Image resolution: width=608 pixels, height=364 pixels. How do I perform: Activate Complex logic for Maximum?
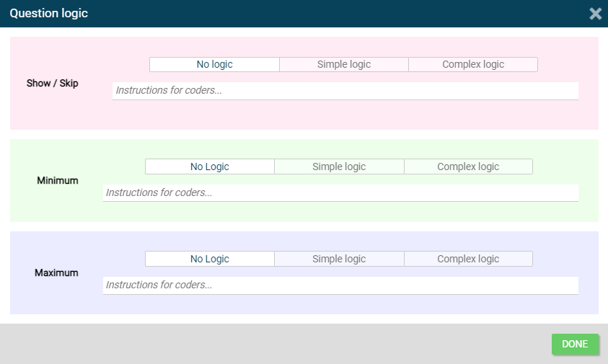(x=468, y=259)
